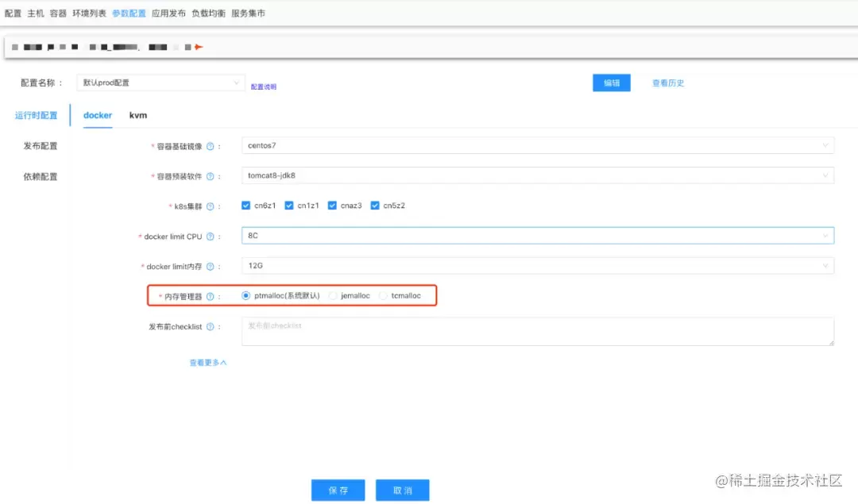
Task: Switch to the kvm tab
Action: coord(138,115)
